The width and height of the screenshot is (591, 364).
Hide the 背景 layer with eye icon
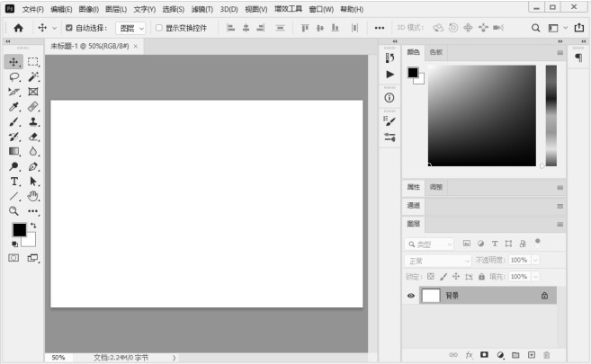411,295
